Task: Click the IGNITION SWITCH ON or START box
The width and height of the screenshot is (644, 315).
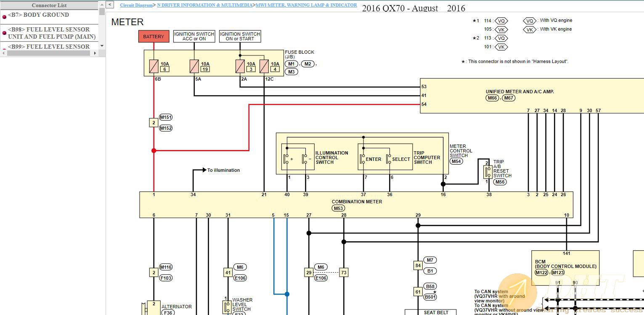Action: [240, 37]
